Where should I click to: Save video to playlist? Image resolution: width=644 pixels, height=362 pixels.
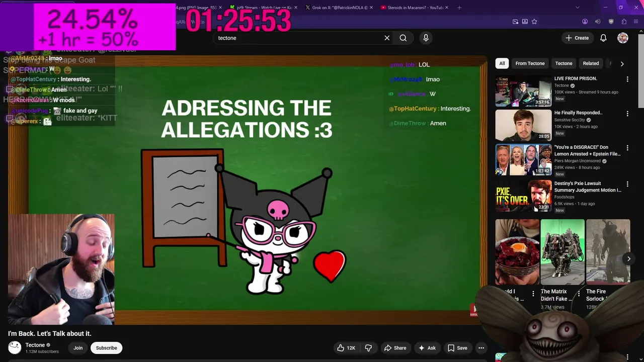[x=457, y=348]
